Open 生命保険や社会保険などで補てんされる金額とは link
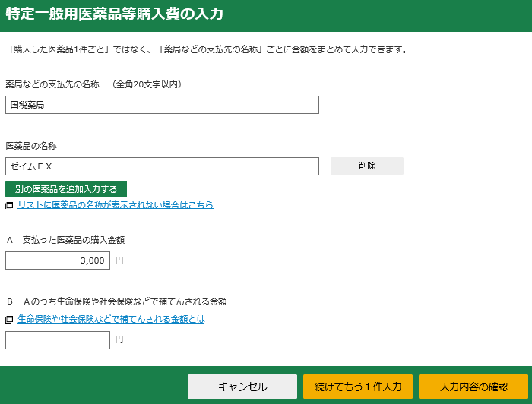This screenshot has height=404, width=532. click(x=111, y=319)
